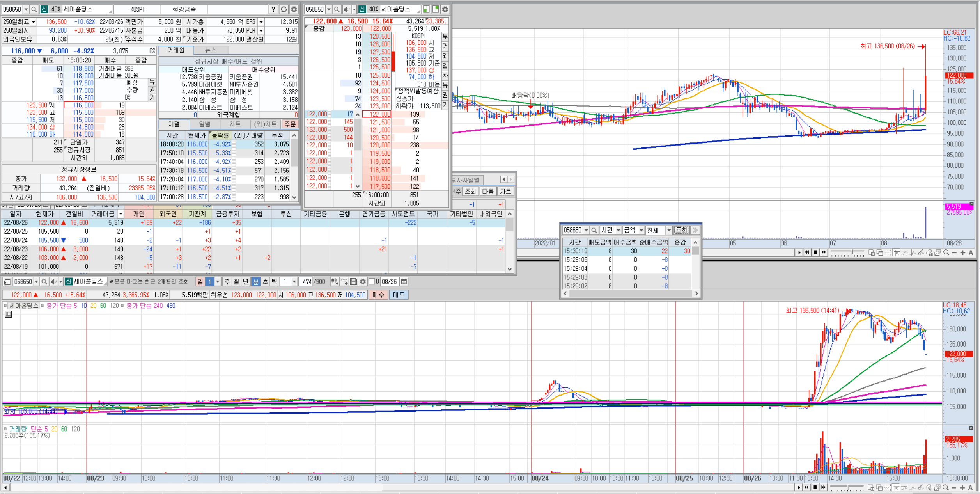
Task: Click search magnifier in small time/amount window
Action: point(594,230)
